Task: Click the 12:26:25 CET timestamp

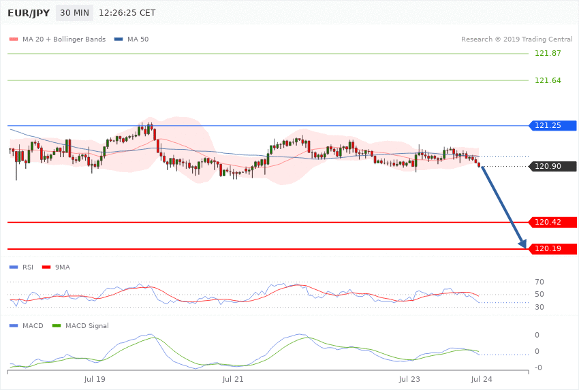Action: pyautogui.click(x=127, y=13)
